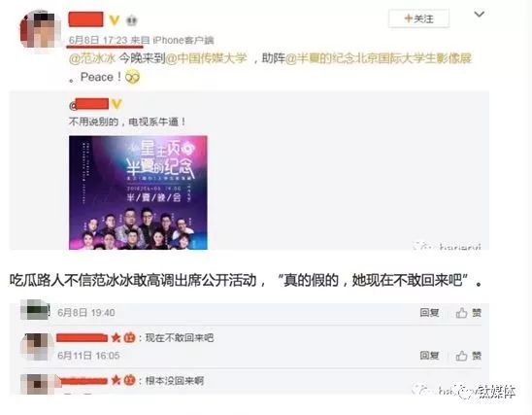532x415 pixels.
Task: Click the glasses emoji after Peace
Action: [132, 78]
